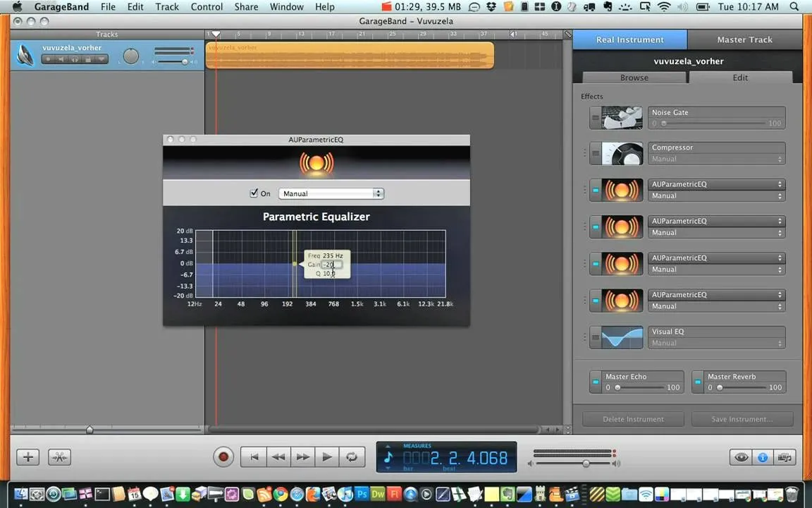Open the Track Editor scissors icon
The width and height of the screenshot is (812, 508).
click(x=59, y=456)
